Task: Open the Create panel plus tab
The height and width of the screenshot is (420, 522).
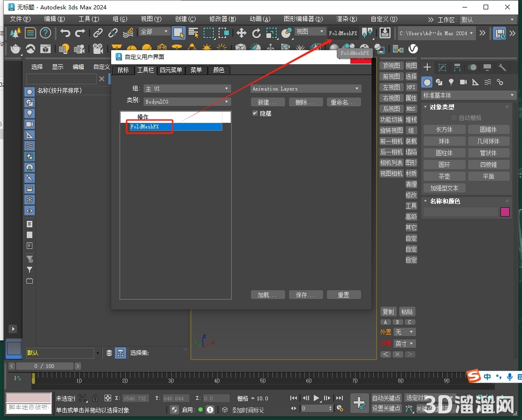Action: [x=427, y=67]
